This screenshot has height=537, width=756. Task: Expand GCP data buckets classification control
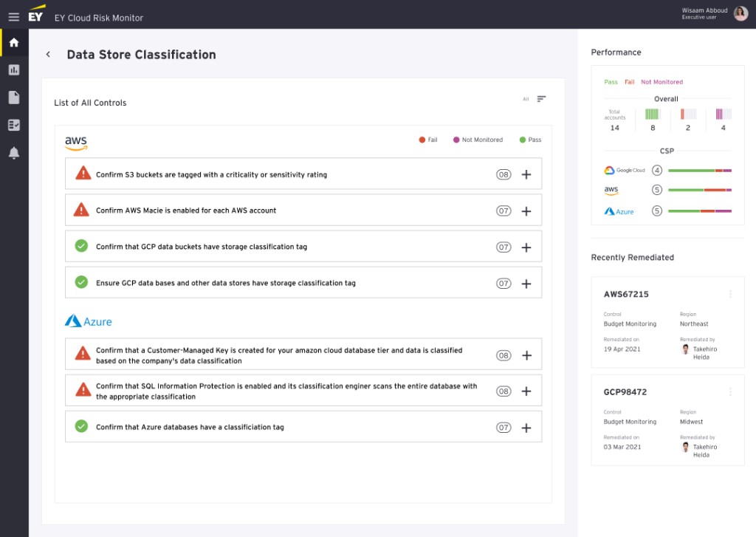pyautogui.click(x=526, y=247)
